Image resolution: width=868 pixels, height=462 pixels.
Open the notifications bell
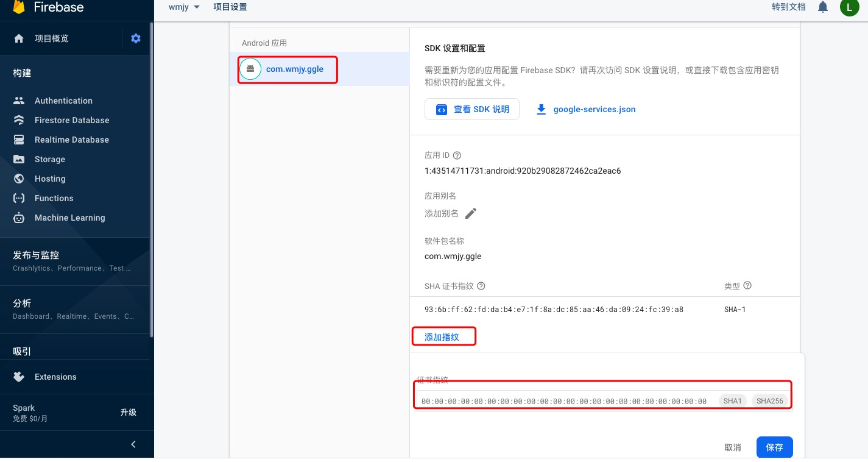coord(822,7)
